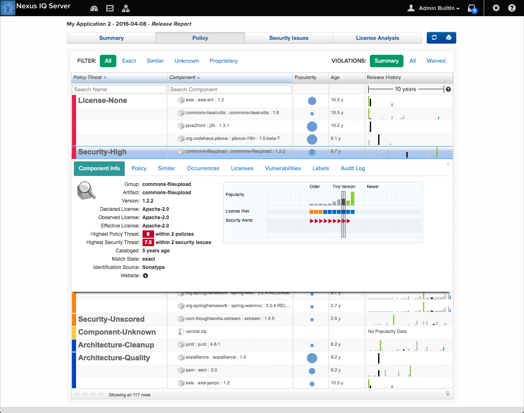Open the reports icon in top bar
The height and width of the screenshot is (413, 524).
click(110, 9)
